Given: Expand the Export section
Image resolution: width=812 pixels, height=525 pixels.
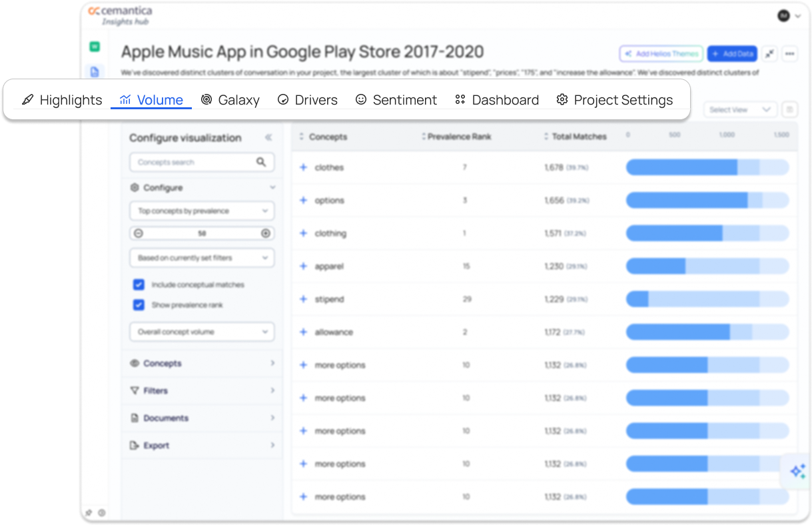Looking at the screenshot, I should click(x=202, y=445).
